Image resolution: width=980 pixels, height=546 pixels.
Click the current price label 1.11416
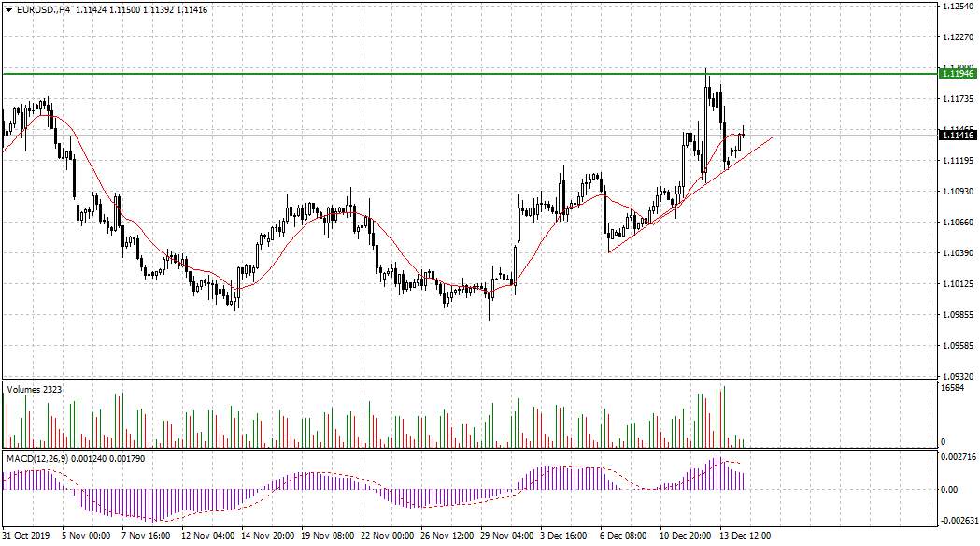[x=959, y=136]
